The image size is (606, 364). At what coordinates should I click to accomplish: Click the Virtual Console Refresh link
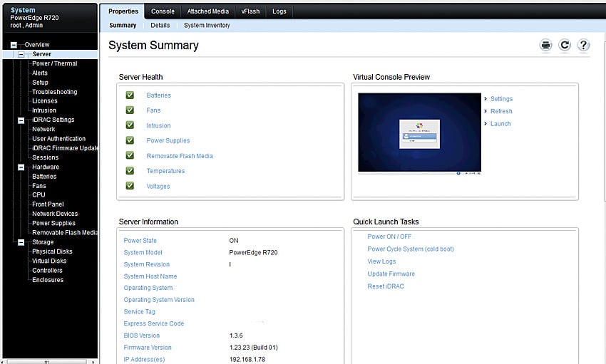coord(501,111)
